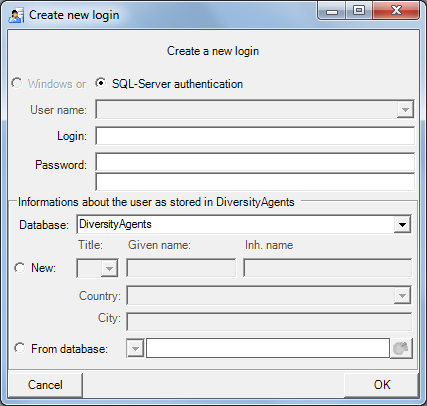Viewport: 427px width, 406px height.
Task: Choose the From database radio option
Action: [20, 348]
